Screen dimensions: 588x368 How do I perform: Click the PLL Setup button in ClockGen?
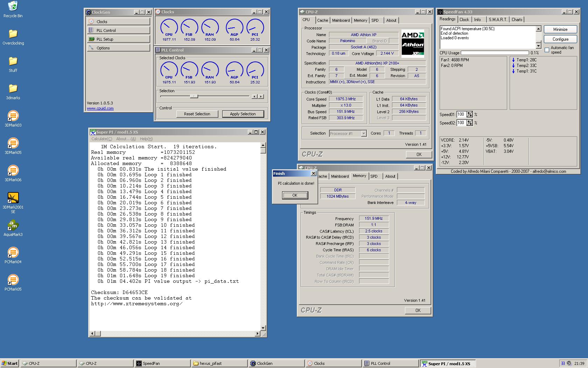point(119,39)
